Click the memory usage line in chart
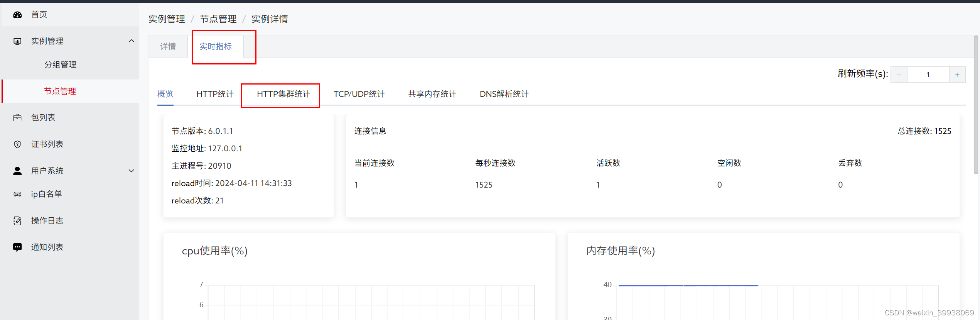 tap(688, 285)
